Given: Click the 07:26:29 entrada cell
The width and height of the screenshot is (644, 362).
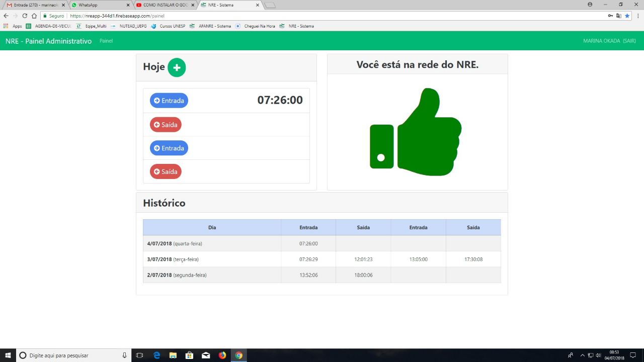Looking at the screenshot, I should [308, 259].
